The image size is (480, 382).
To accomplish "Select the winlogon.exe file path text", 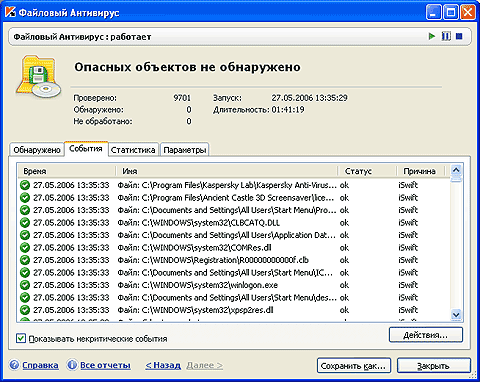I will (198, 285).
